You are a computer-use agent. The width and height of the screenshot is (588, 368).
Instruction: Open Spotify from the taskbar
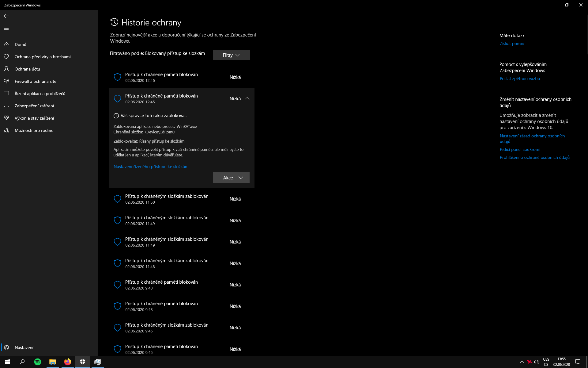(38, 362)
